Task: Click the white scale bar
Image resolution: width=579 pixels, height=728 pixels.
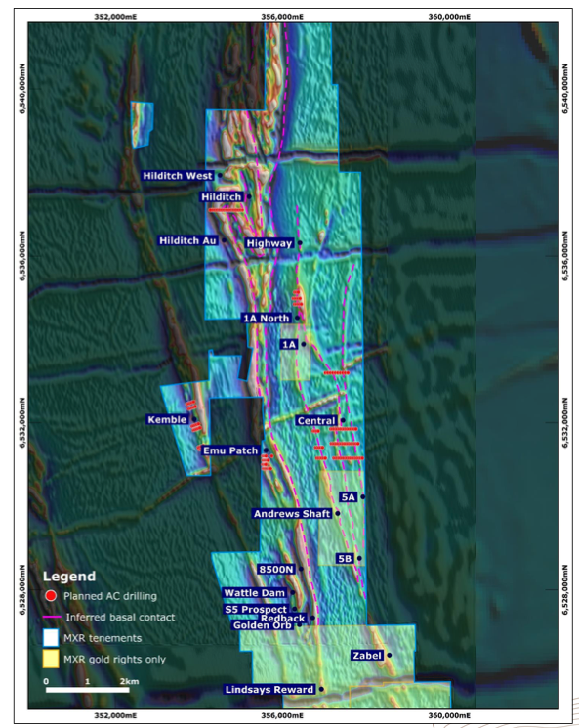Action: (87, 690)
